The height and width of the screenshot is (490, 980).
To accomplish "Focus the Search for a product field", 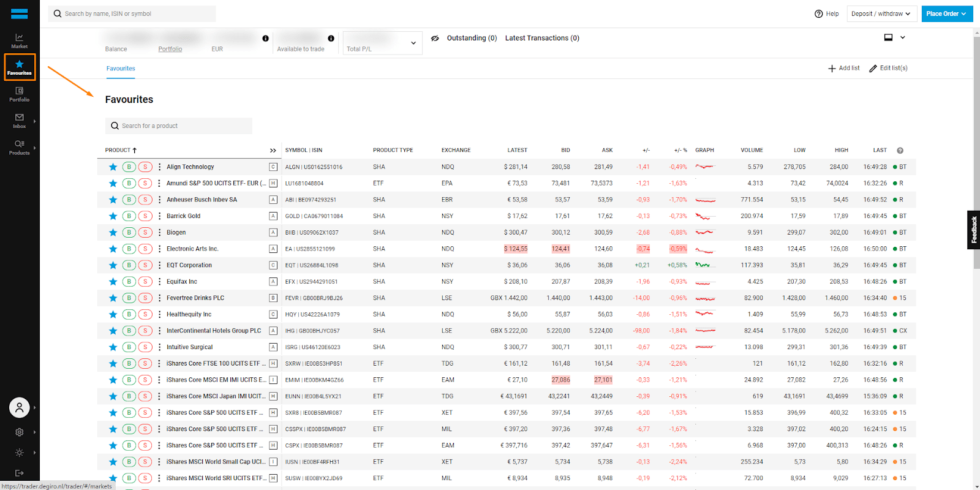I will (179, 126).
